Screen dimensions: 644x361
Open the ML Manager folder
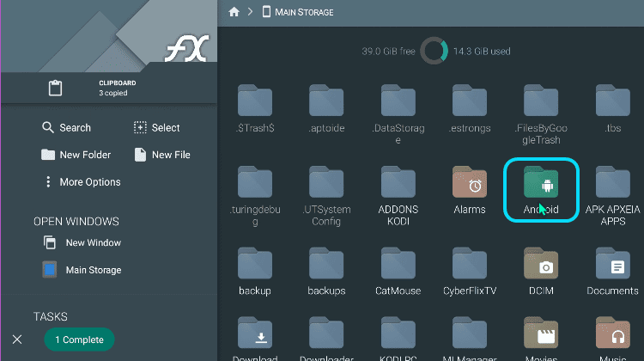[x=470, y=339]
